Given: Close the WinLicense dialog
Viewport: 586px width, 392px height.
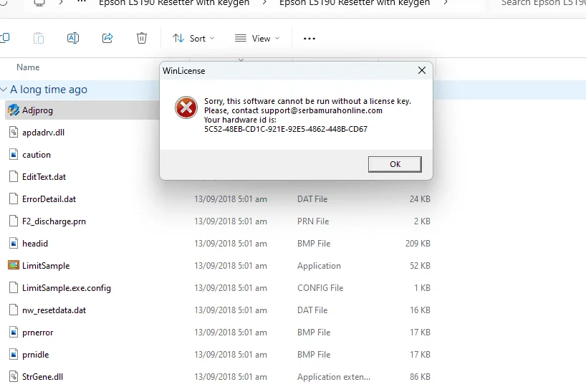Looking at the screenshot, I should point(422,70).
